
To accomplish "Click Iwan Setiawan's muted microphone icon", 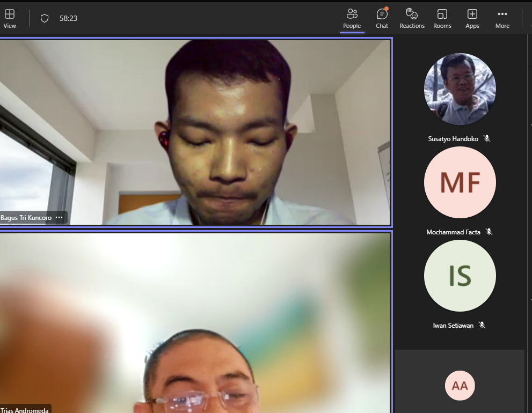I will [x=482, y=325].
